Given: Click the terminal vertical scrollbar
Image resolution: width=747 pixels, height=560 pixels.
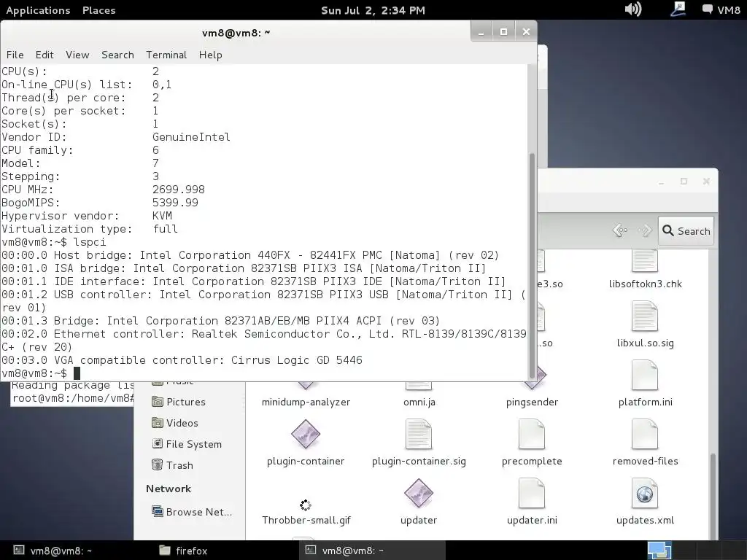Looking at the screenshot, I should coord(532,265).
